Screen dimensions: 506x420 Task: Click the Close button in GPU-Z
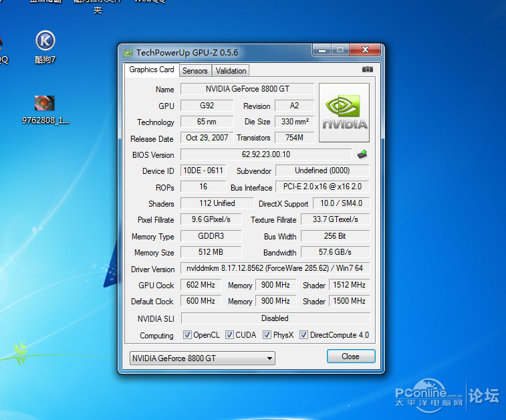pos(351,356)
